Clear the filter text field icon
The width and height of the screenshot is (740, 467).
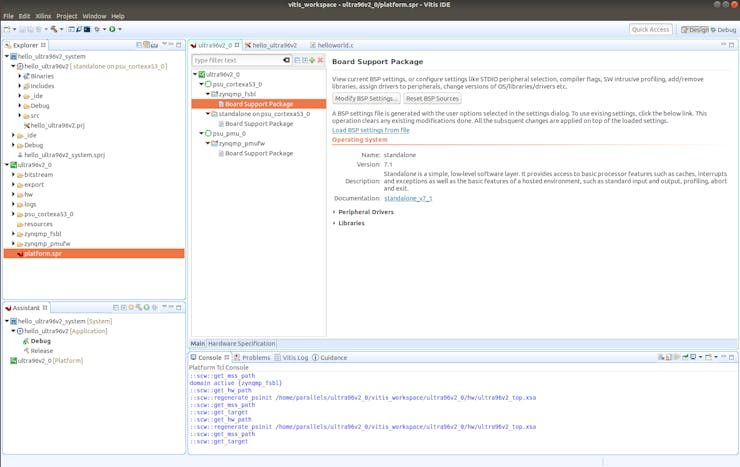tap(286, 60)
